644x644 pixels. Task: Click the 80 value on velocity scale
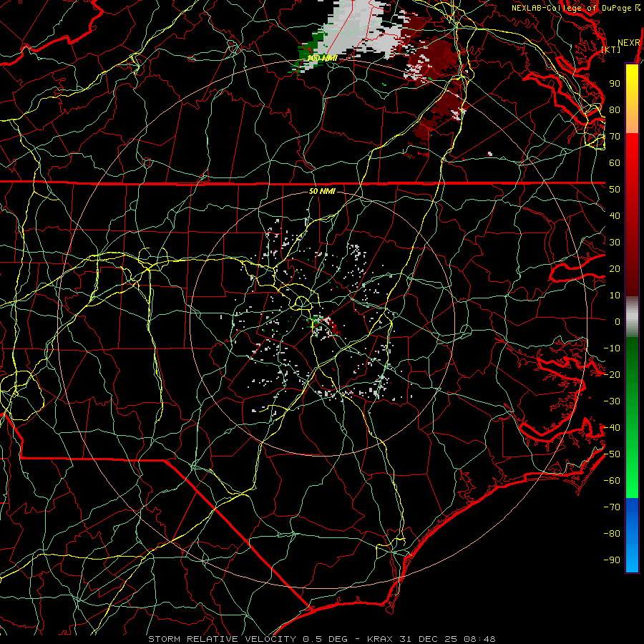[x=615, y=110]
